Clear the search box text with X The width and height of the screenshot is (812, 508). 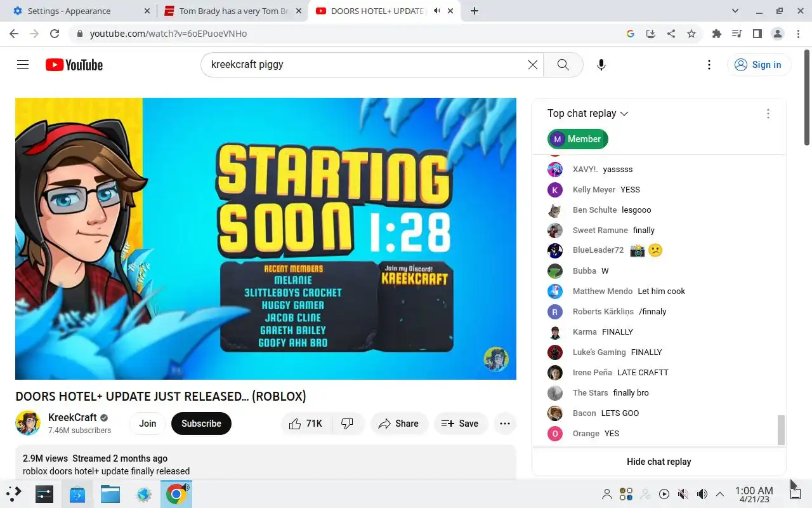[x=533, y=65]
